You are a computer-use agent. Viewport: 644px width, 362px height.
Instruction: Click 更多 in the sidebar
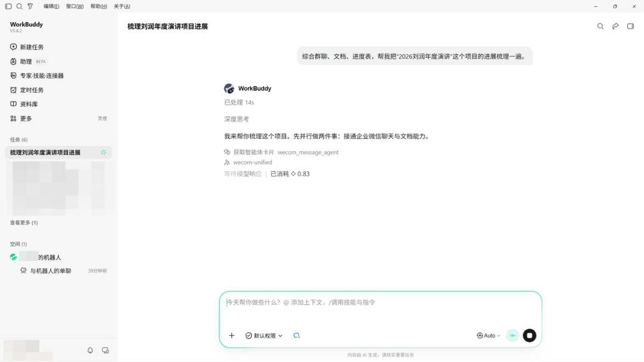click(26, 118)
